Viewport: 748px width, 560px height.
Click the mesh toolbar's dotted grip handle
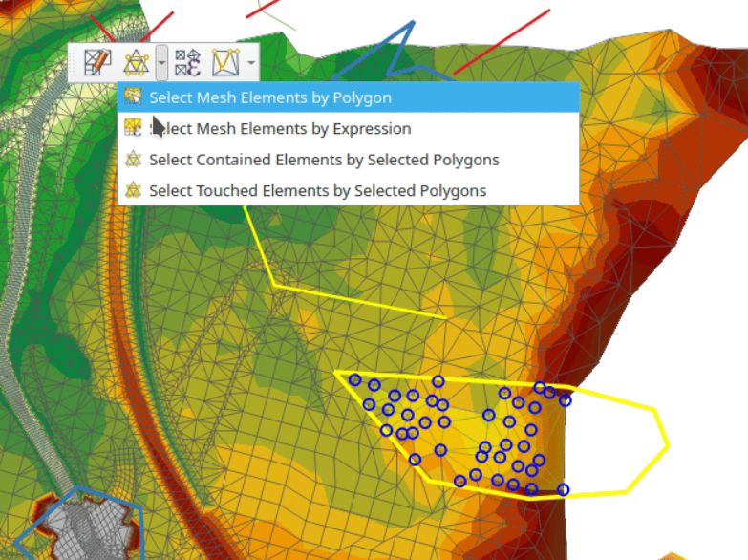(74, 62)
